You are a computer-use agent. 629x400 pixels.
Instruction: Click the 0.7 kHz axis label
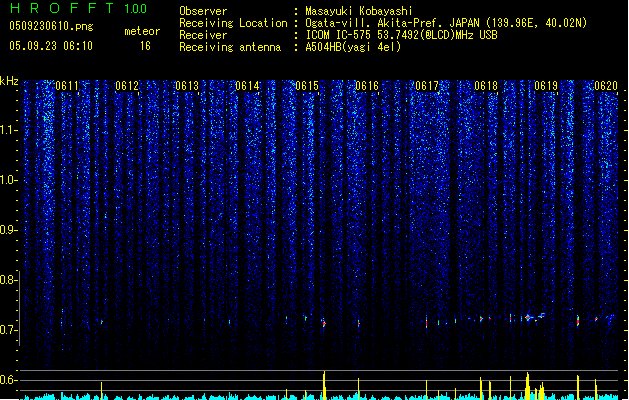(x=8, y=330)
